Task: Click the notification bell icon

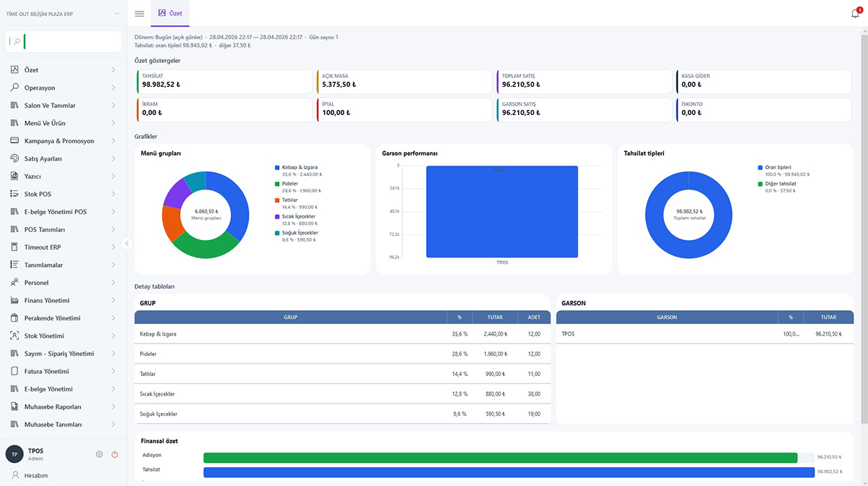Action: click(x=856, y=14)
